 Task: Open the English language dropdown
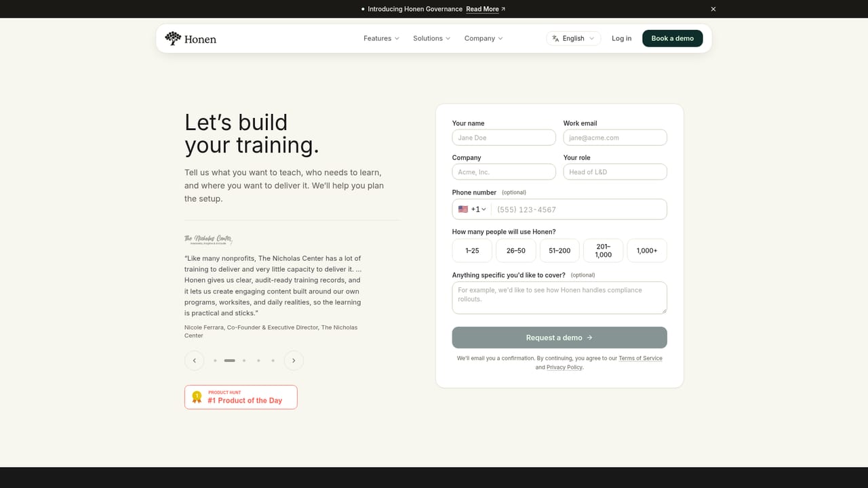(574, 39)
